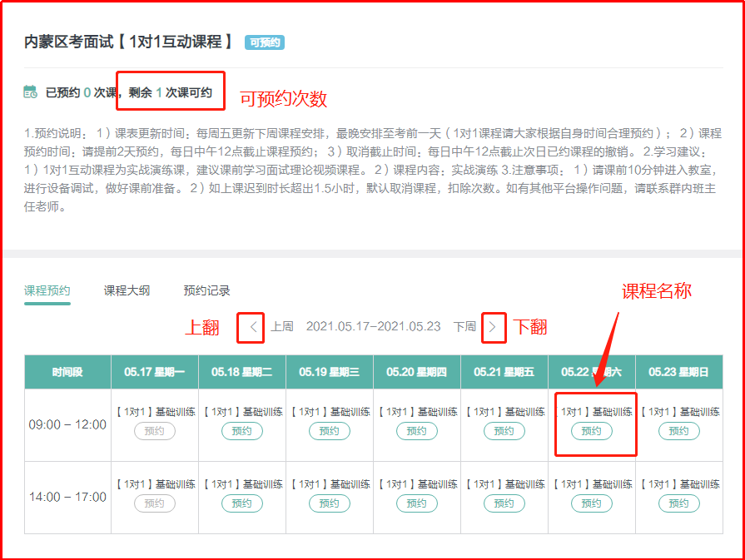Book 05.23 Sunday 14:00–17:00 session

[x=679, y=503]
